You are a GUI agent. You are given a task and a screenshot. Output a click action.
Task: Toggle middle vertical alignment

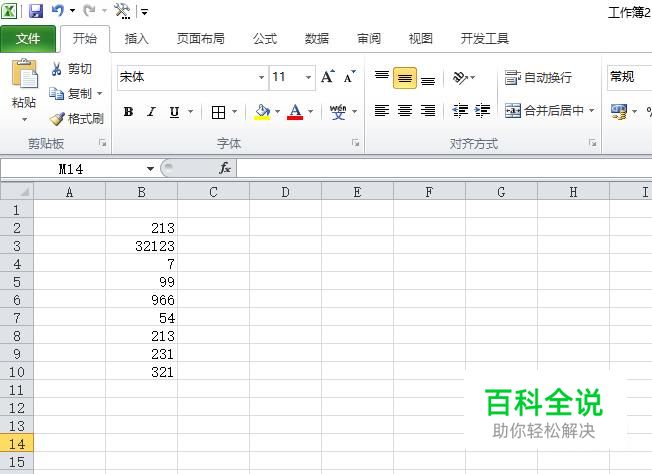point(405,78)
